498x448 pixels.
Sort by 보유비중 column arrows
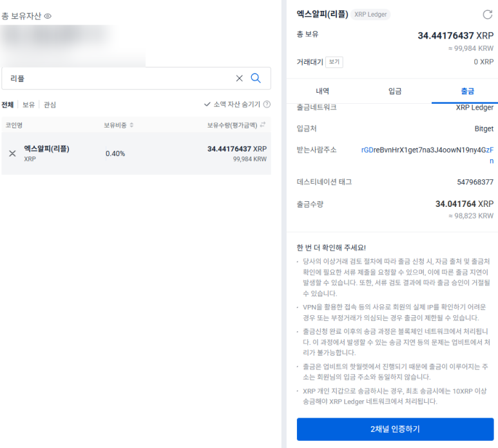click(x=131, y=125)
